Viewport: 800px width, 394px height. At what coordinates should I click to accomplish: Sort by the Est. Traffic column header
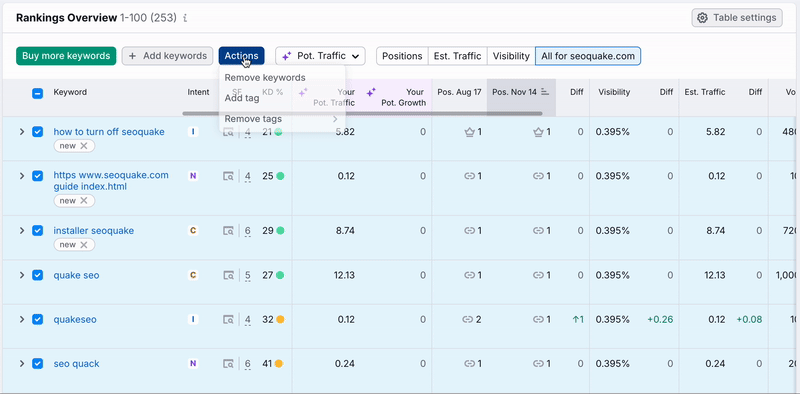coord(705,92)
